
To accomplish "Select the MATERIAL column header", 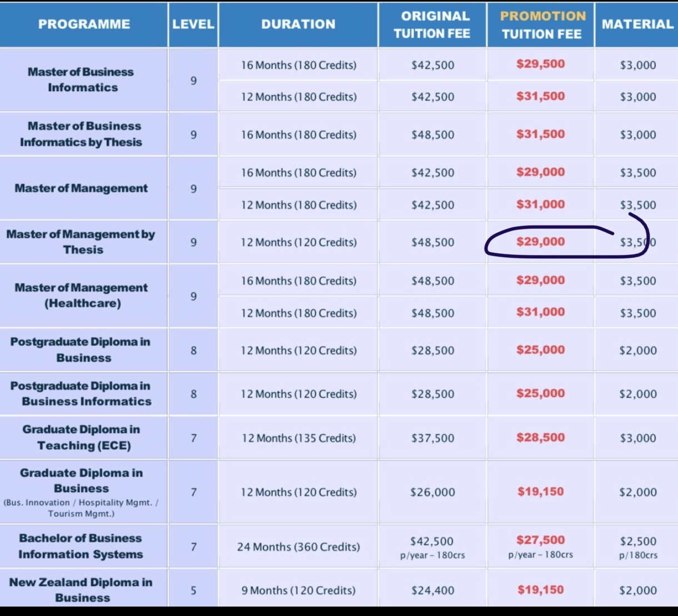I will tap(637, 24).
